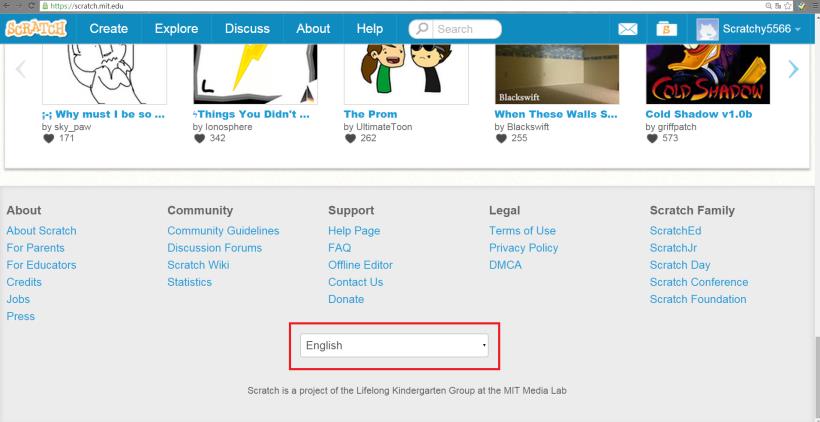
Task: Open the Terms of Use link
Action: (522, 231)
